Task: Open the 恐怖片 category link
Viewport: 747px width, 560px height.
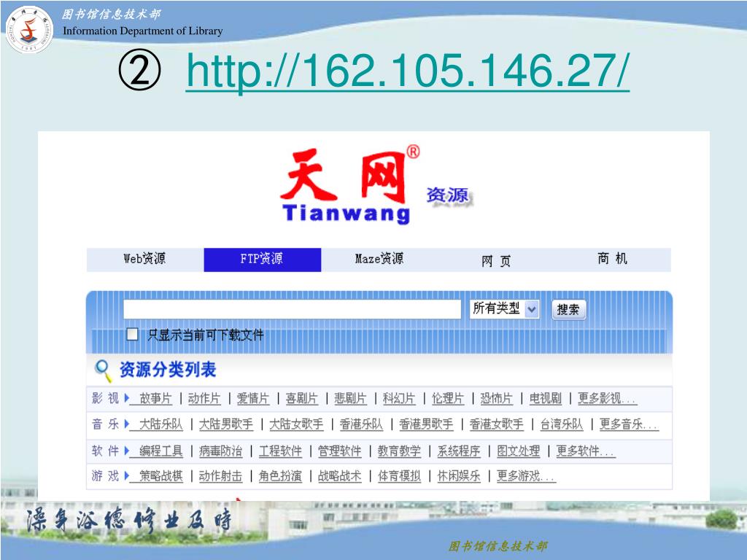Action: click(496, 399)
